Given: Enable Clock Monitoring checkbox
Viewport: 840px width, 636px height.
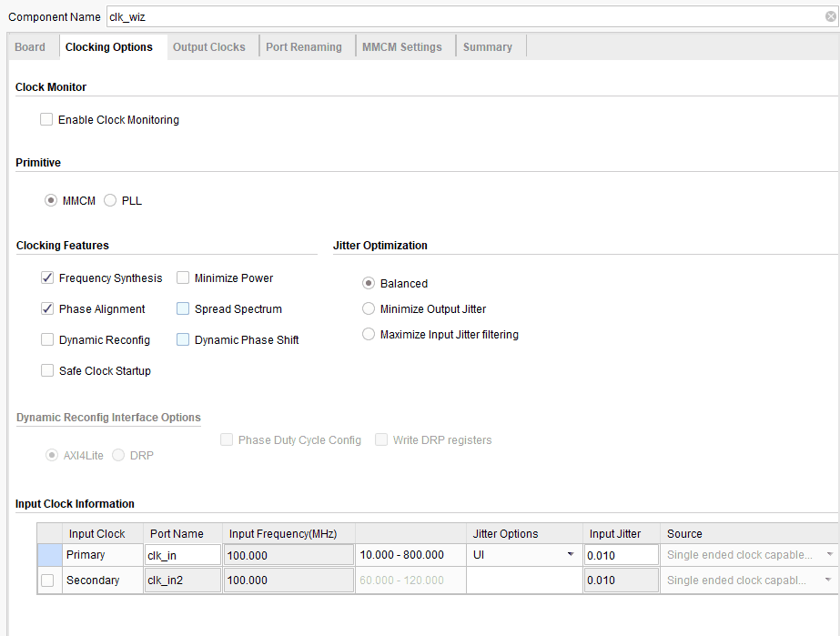Looking at the screenshot, I should coord(46,119).
